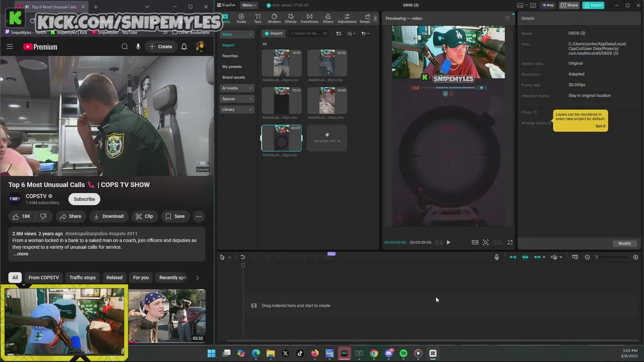Subscribe to COPSTV channel

tap(84, 199)
